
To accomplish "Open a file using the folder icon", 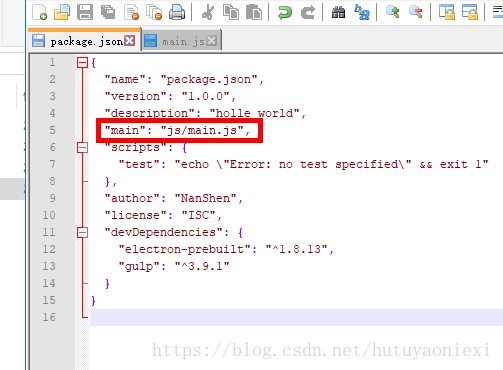I will point(62,12).
